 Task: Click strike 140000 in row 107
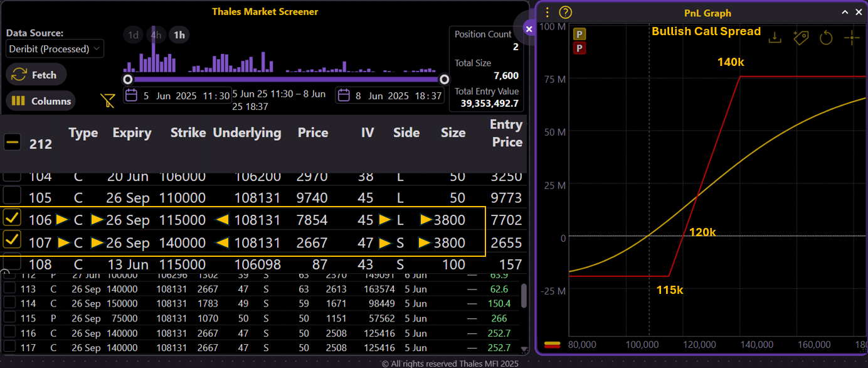[x=183, y=242]
